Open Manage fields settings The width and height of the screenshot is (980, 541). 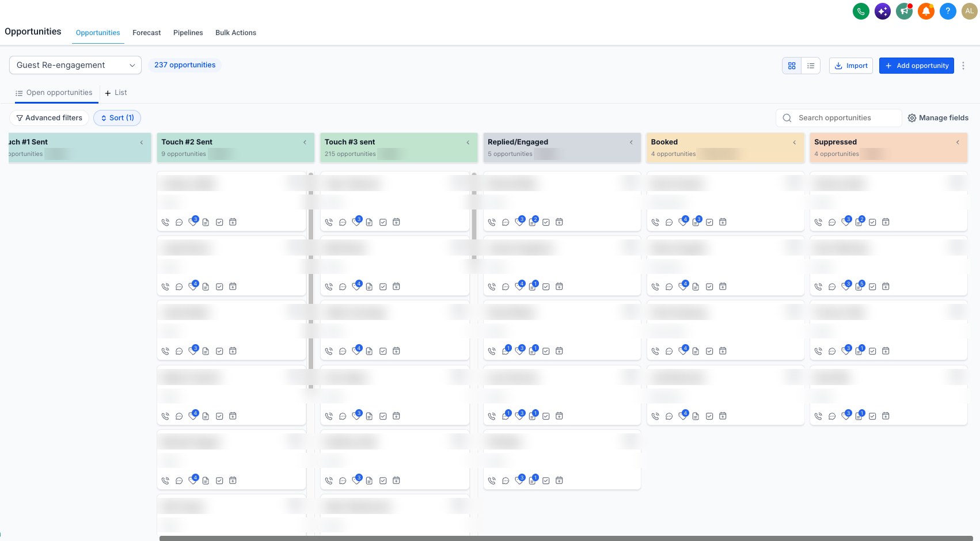tap(938, 118)
